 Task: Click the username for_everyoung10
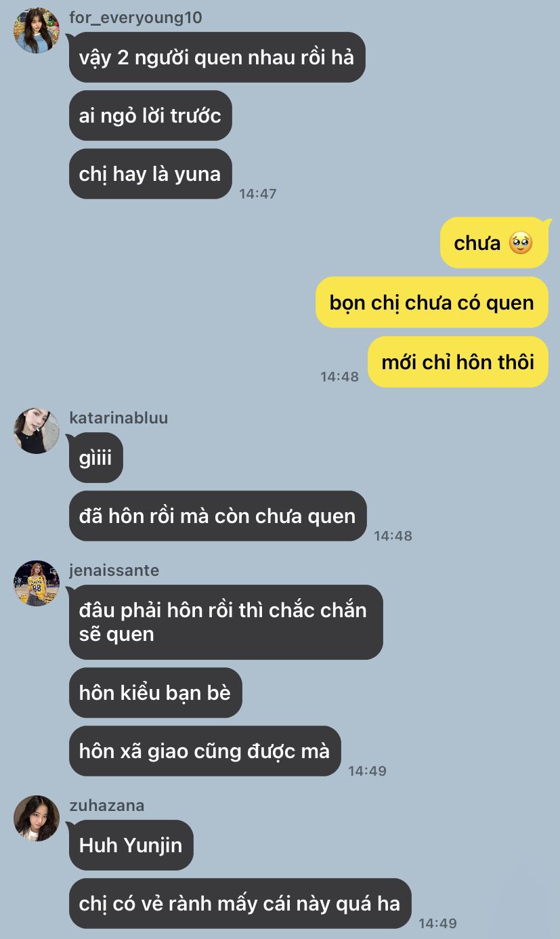pos(135,18)
